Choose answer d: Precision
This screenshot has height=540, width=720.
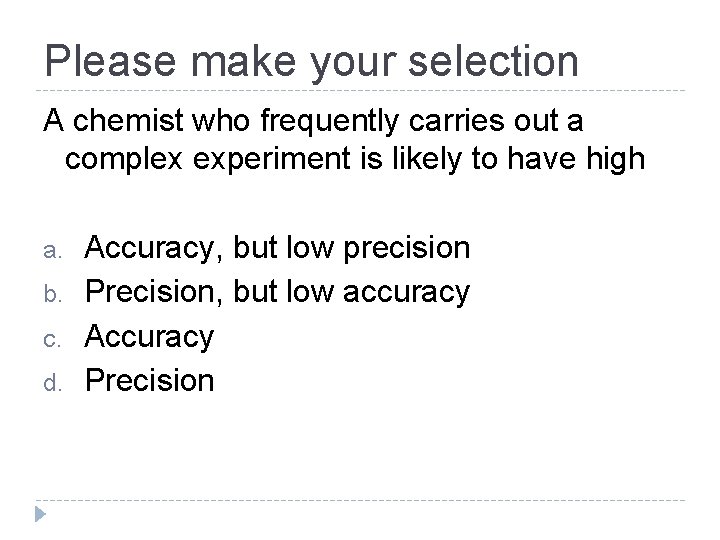(x=150, y=380)
